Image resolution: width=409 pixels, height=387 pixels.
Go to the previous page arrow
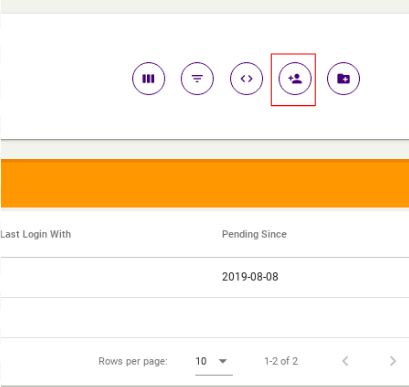click(x=345, y=361)
